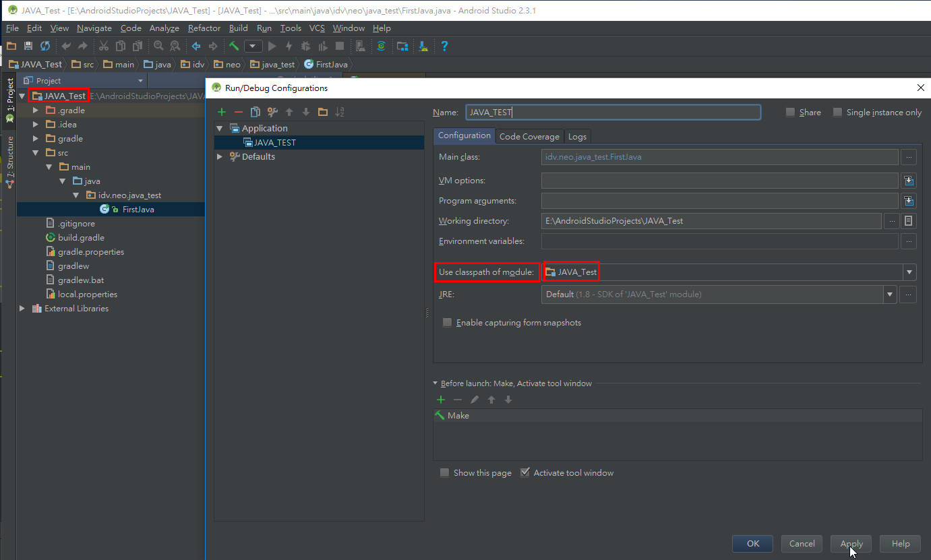The width and height of the screenshot is (931, 560).
Task: Click the expand icon next to VM options
Action: [x=909, y=181]
